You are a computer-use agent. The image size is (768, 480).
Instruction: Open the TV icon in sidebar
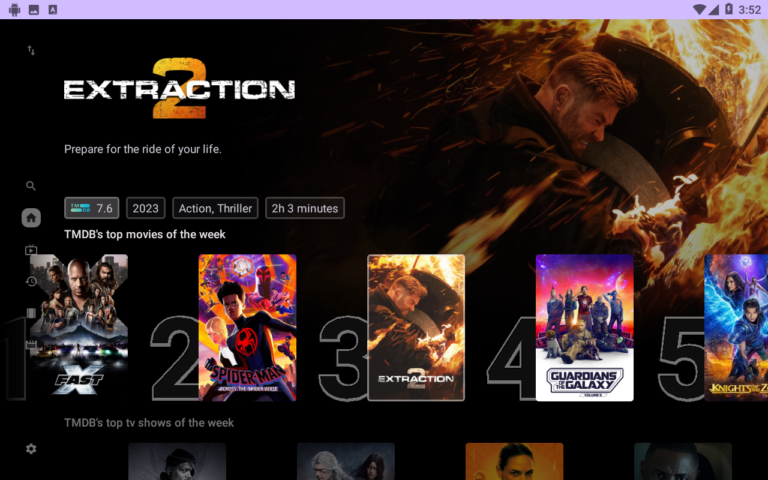click(31, 250)
